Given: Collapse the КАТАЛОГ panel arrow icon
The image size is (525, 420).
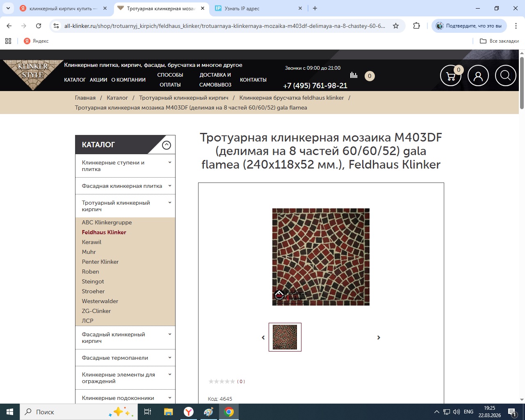Looking at the screenshot, I should 167,145.
